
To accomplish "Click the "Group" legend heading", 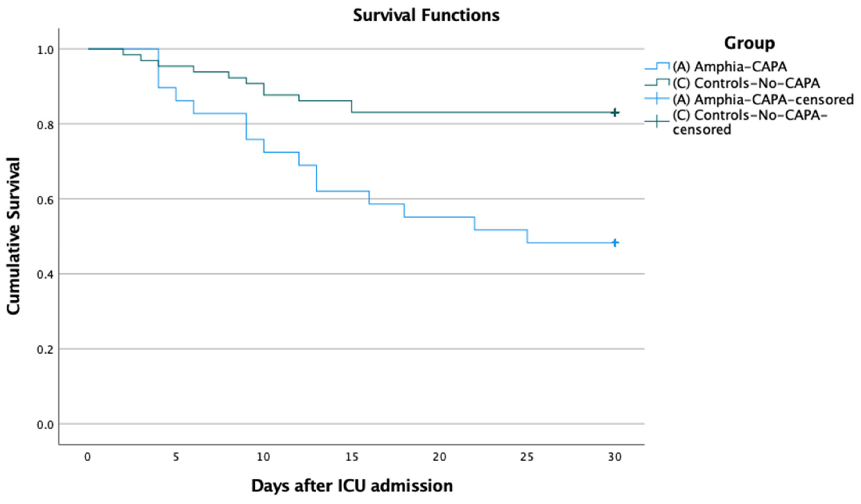I will pos(749,43).
